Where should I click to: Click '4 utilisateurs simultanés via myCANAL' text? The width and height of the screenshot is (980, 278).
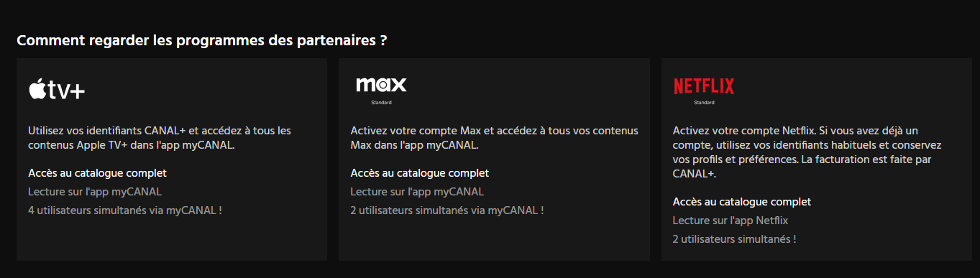124,210
